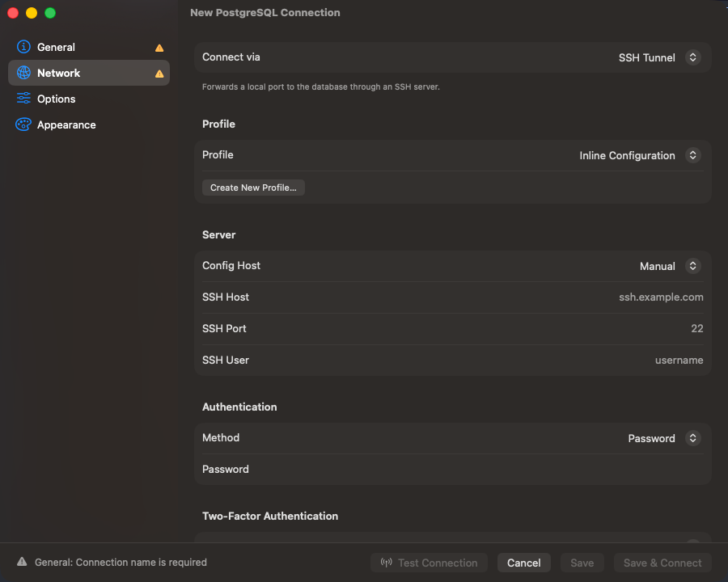728x582 pixels.
Task: Click the Options sliders icon
Action: point(23,99)
